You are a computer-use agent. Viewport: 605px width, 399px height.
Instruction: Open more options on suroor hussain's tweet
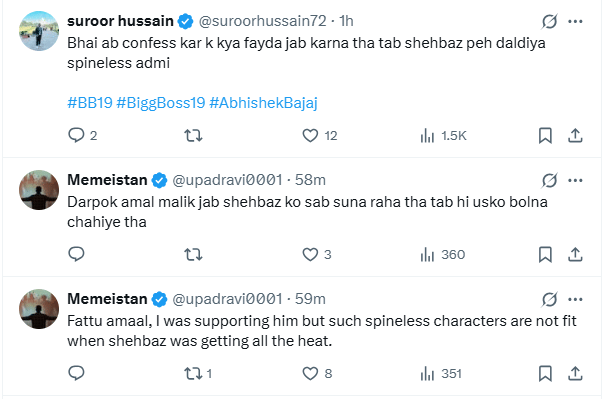575,21
